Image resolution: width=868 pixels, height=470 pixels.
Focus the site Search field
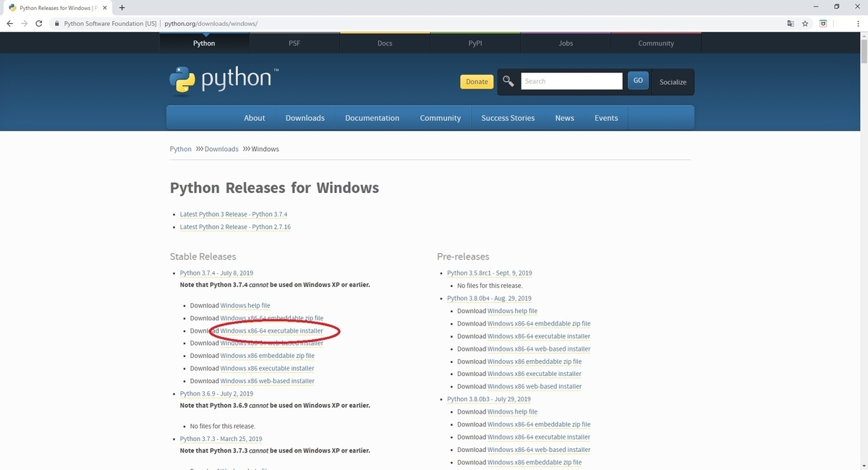click(x=571, y=81)
